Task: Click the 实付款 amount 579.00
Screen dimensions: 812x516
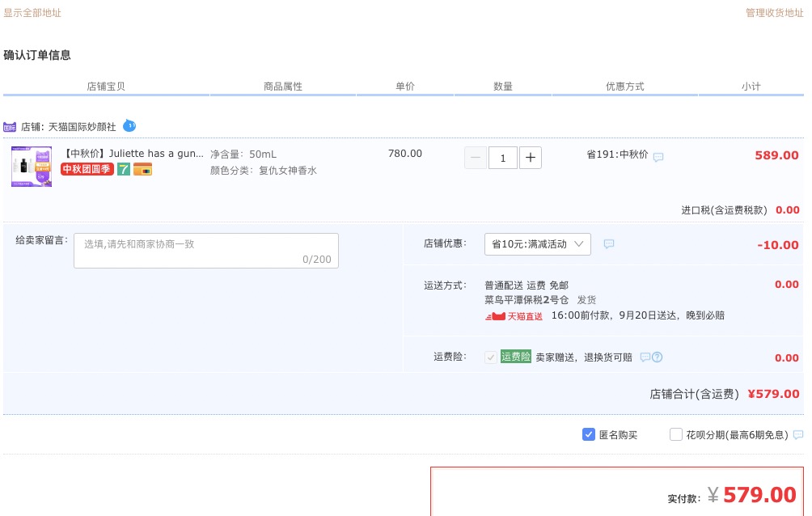Action: [759, 495]
